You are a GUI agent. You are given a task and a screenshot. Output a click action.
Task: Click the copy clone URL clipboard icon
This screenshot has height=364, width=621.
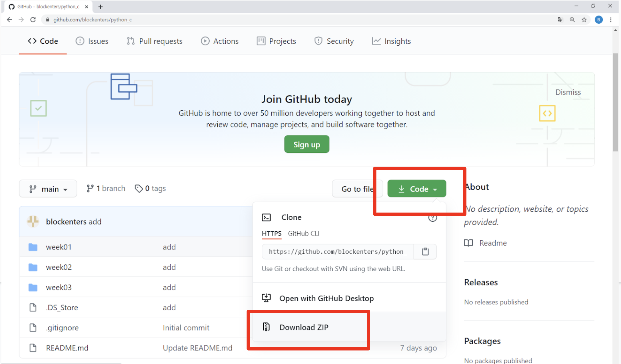click(425, 251)
